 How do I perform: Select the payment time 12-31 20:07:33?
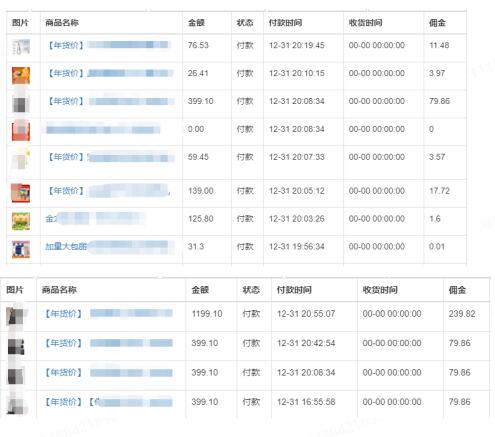pyautogui.click(x=297, y=157)
